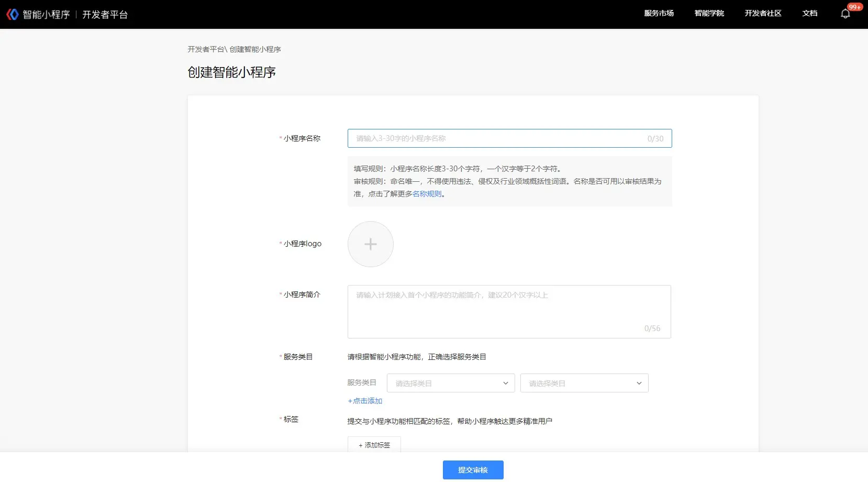Image resolution: width=868 pixels, height=482 pixels.
Task: Focus the 小程序简介 text area
Action: point(509,312)
